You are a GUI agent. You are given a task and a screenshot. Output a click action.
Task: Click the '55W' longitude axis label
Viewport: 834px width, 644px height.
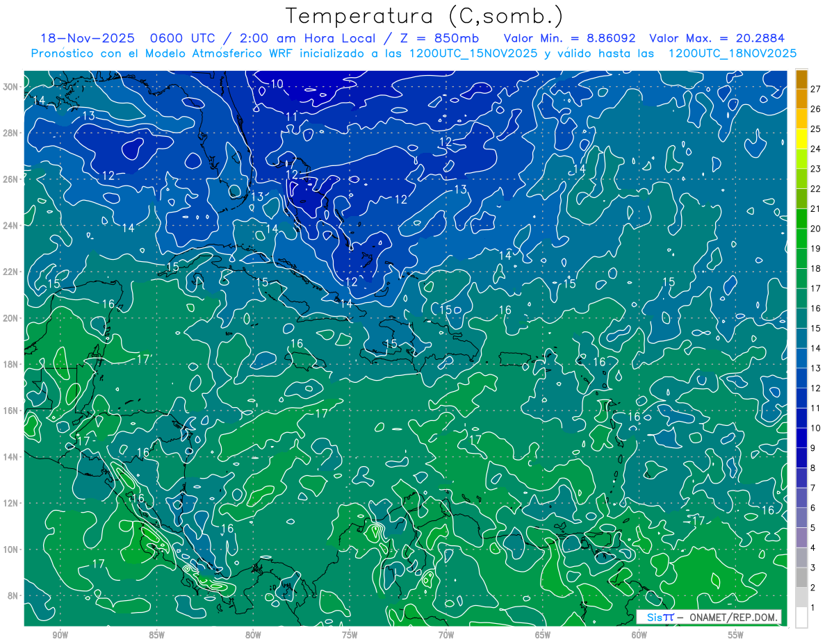click(736, 635)
